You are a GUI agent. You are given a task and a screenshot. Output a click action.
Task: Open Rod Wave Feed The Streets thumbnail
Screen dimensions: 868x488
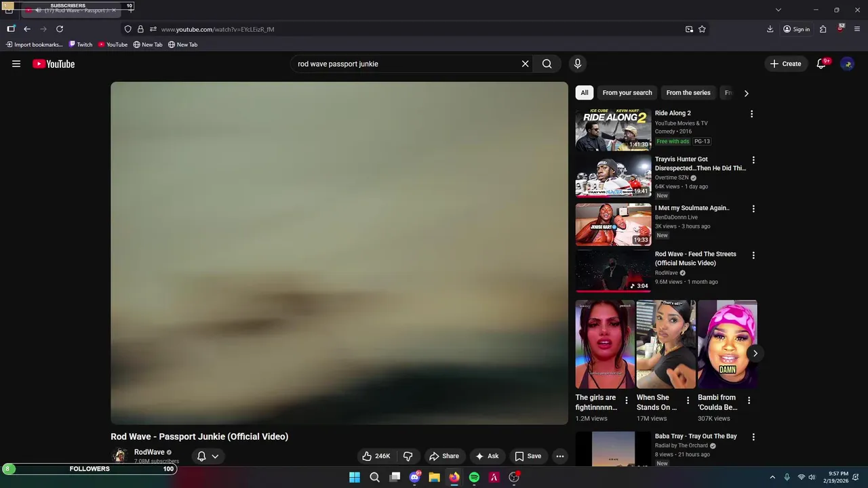tap(613, 270)
